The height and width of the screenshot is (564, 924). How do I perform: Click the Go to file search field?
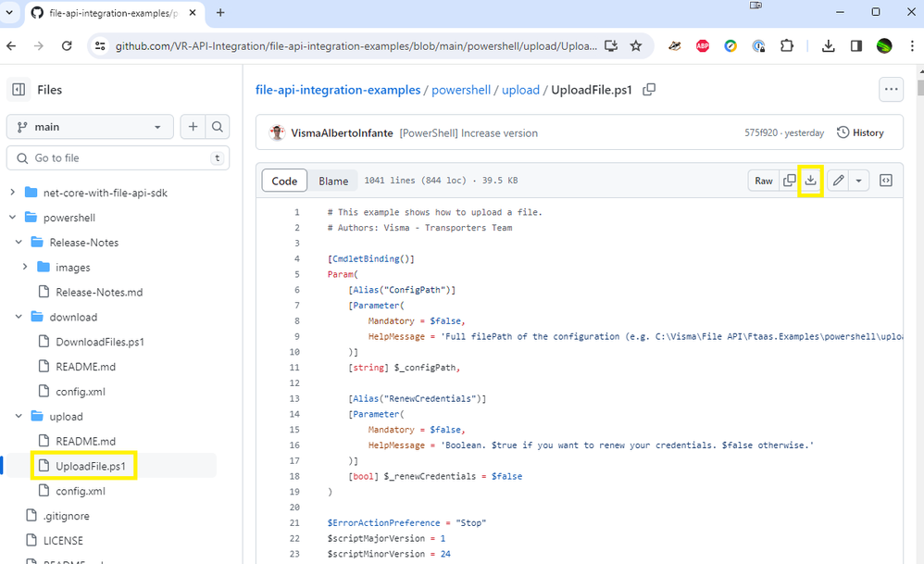(116, 158)
